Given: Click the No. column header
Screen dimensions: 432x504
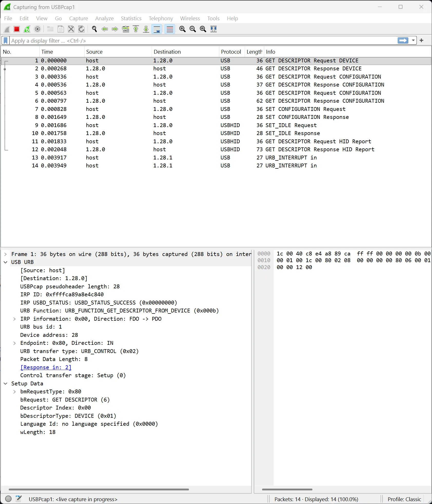Looking at the screenshot, I should [20, 52].
